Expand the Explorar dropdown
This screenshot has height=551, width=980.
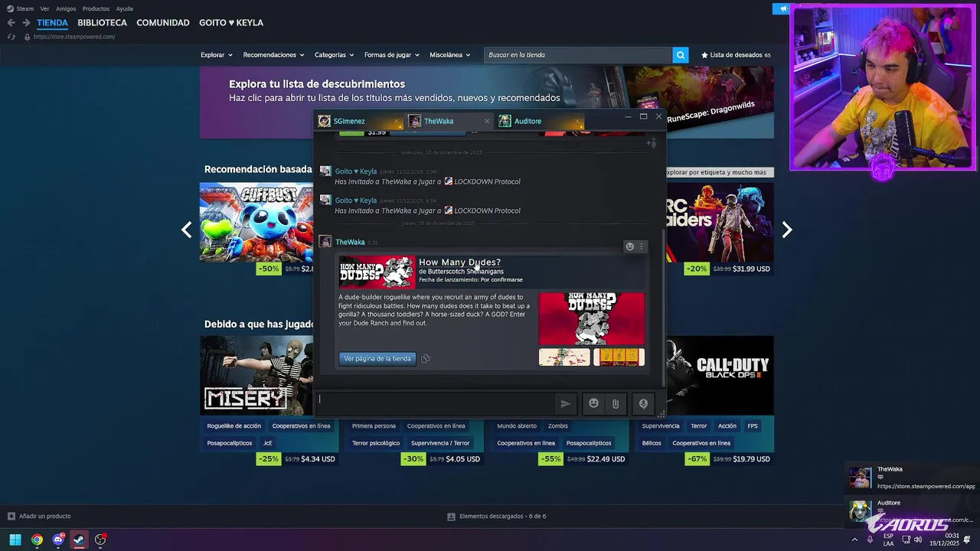coord(216,55)
